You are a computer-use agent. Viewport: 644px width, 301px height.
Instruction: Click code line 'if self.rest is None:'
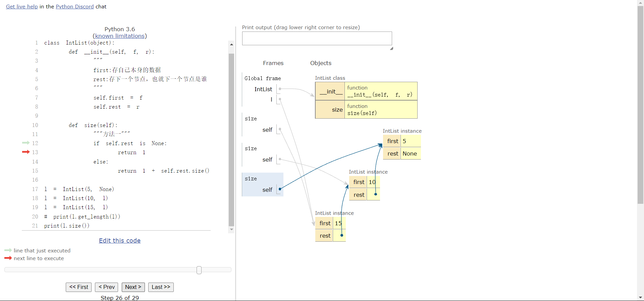point(130,143)
